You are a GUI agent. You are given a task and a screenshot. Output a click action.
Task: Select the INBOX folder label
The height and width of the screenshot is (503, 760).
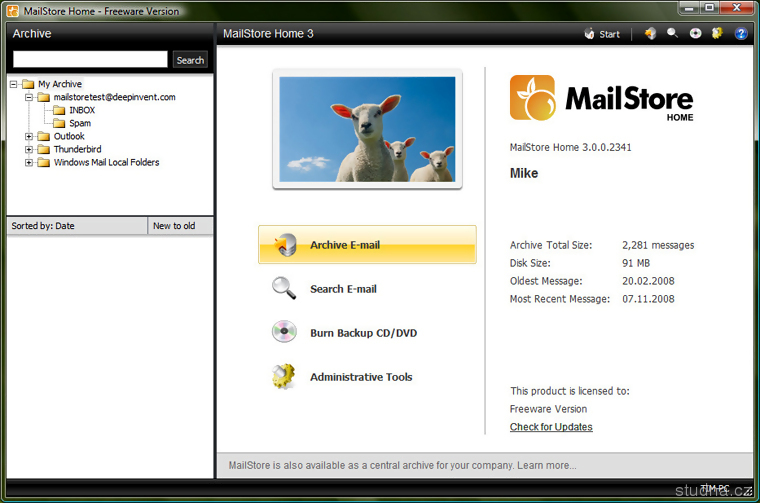tap(82, 110)
